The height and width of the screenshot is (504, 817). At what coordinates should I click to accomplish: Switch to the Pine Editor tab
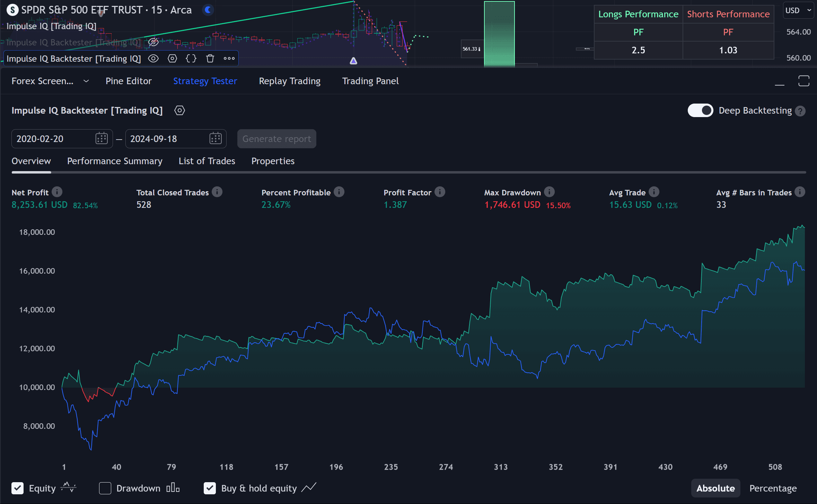129,81
